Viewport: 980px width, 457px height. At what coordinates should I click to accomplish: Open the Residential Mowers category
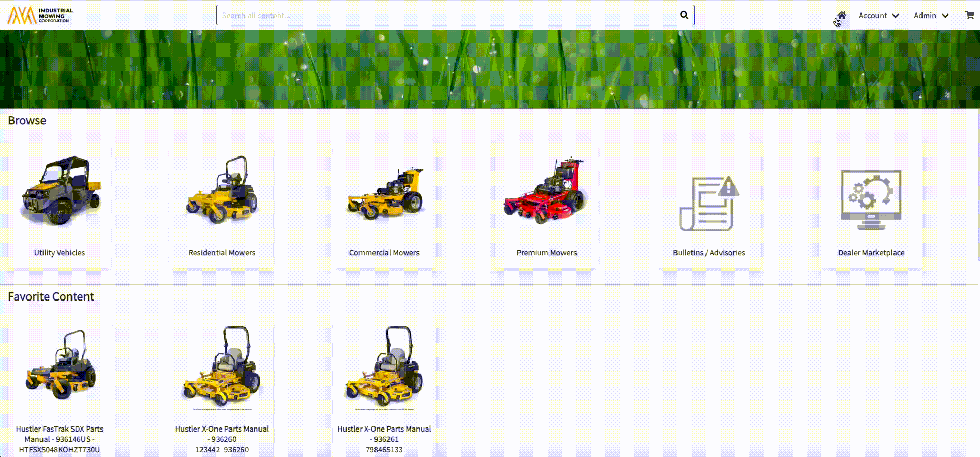click(x=222, y=206)
